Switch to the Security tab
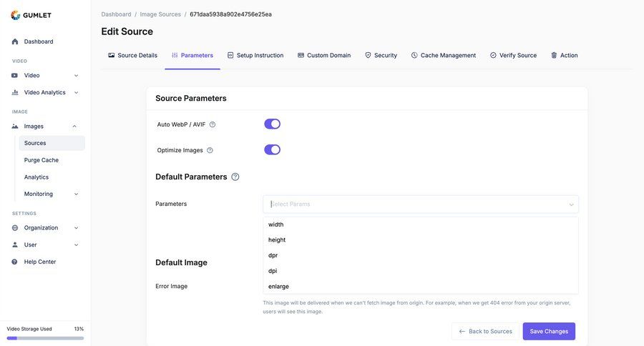 (x=381, y=56)
